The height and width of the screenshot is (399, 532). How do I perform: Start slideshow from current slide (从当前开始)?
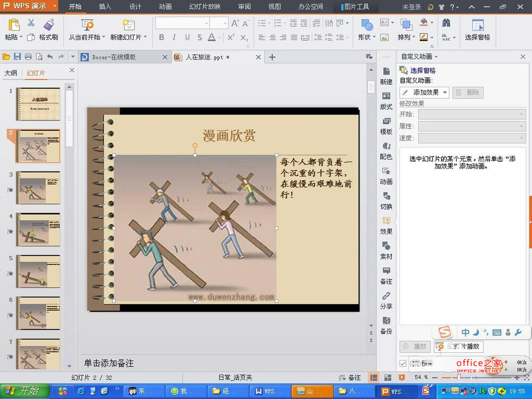tap(85, 30)
